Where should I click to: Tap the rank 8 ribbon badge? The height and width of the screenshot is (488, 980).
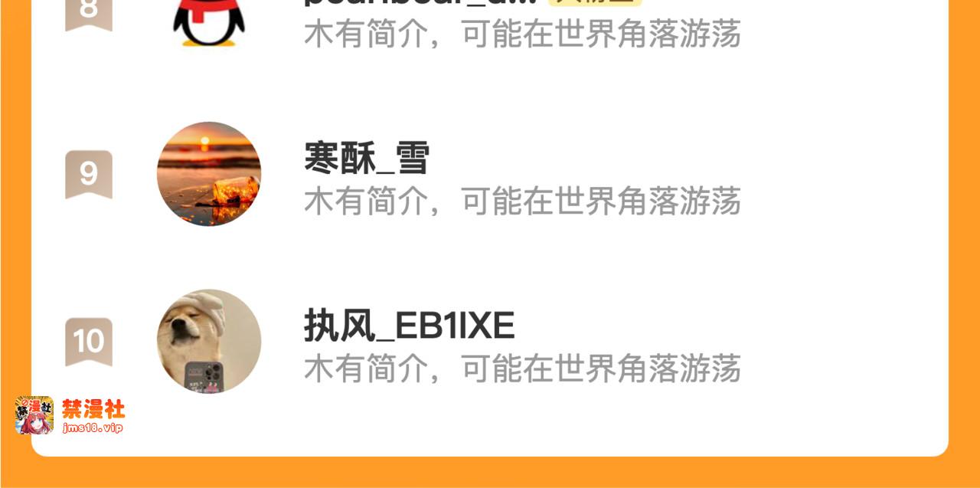[x=89, y=14]
